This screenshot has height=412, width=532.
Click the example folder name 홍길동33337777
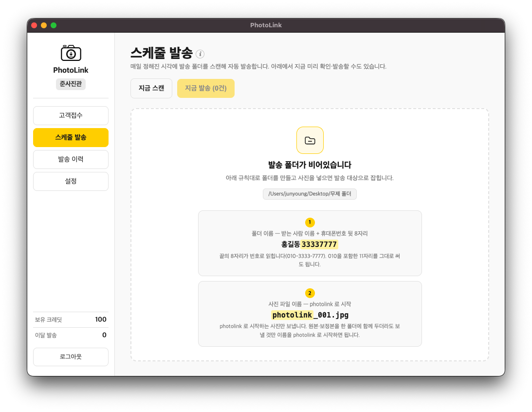coord(309,244)
